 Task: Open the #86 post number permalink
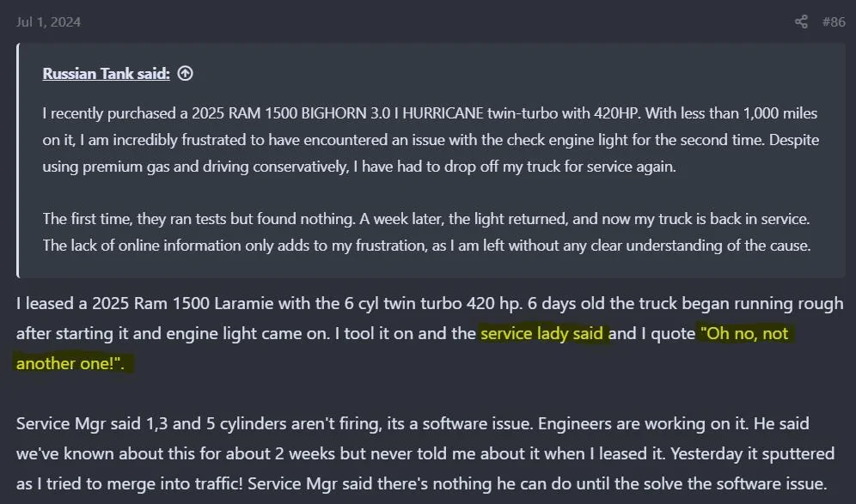pyautogui.click(x=833, y=22)
